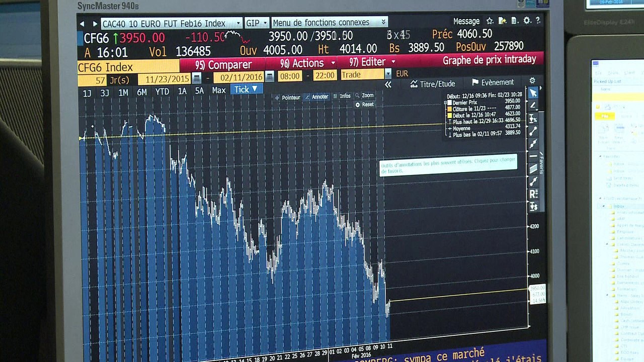Select the dollar change measure tool
644x362 pixels.
pyautogui.click(x=533, y=206)
